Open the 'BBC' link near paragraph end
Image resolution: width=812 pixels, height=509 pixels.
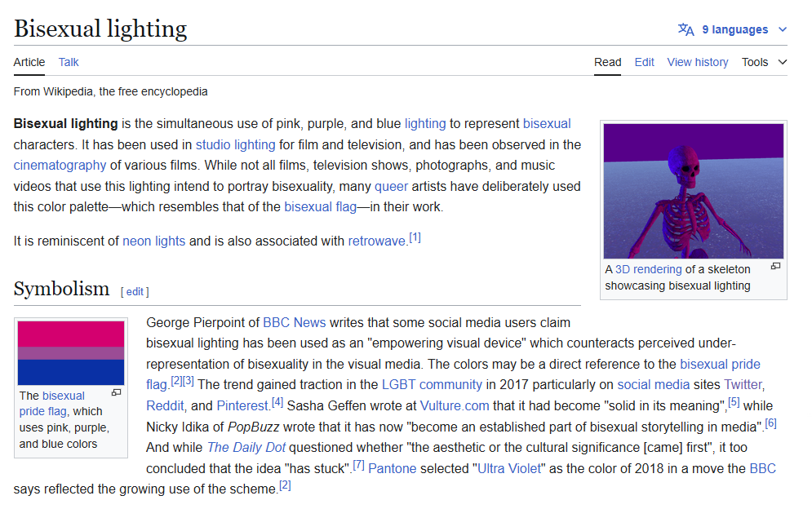pos(763,469)
